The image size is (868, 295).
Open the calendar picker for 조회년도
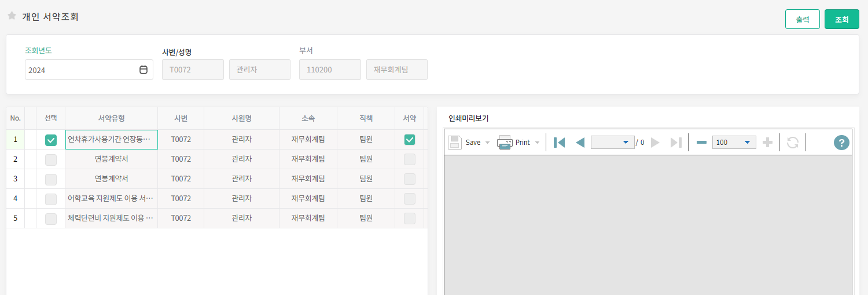(x=144, y=70)
